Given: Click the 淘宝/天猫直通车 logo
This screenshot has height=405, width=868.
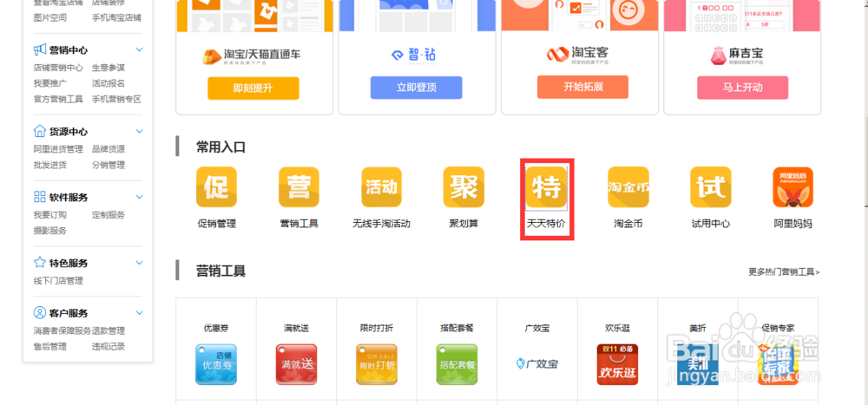Looking at the screenshot, I should pos(252,56).
